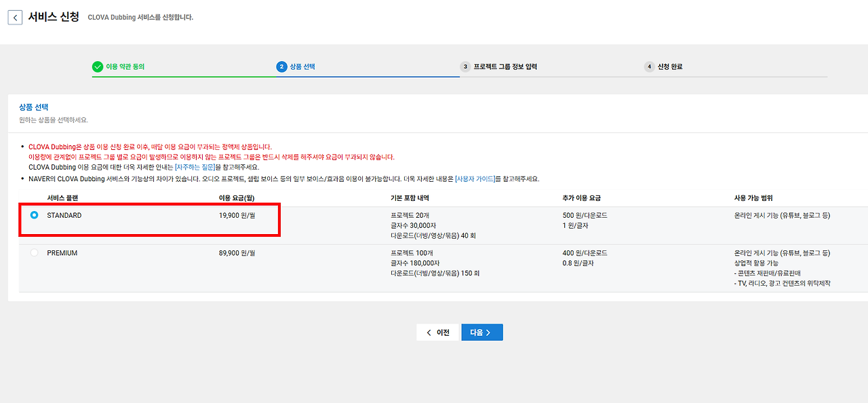The image size is (868, 403).
Task: Click the 서비스 플랜 column header
Action: pos(63,198)
